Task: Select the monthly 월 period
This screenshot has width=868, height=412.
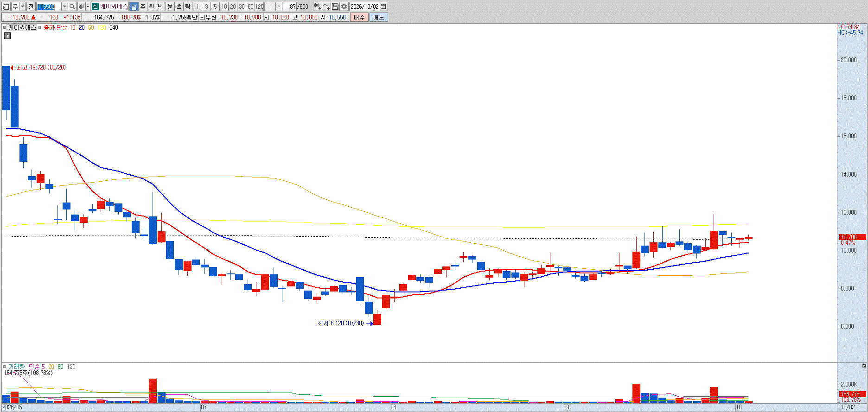Action: tap(151, 6)
